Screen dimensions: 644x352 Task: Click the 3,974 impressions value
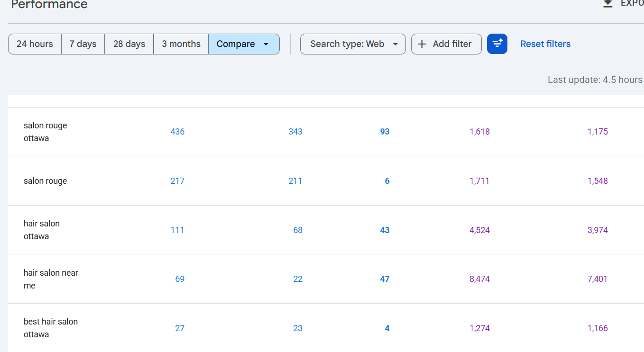tap(598, 230)
